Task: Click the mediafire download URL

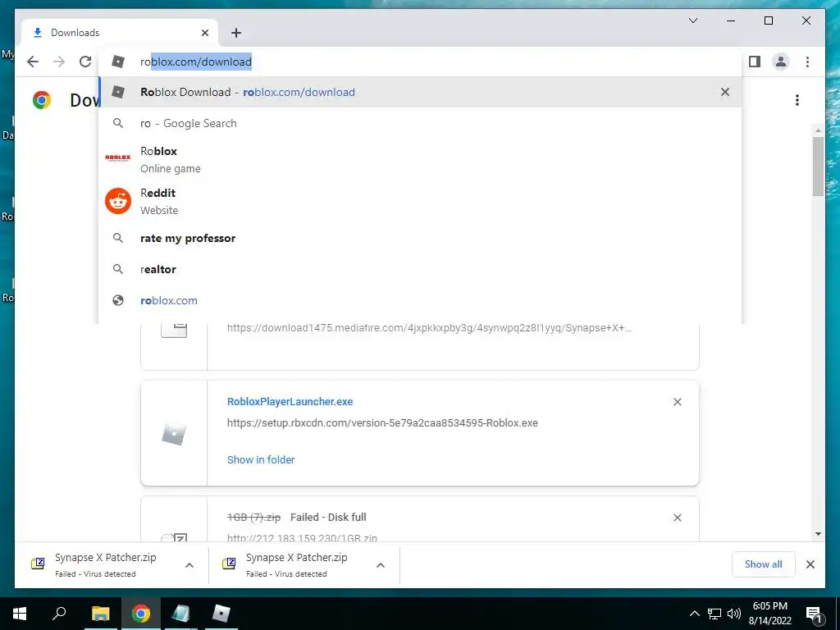Action: pyautogui.click(x=429, y=328)
